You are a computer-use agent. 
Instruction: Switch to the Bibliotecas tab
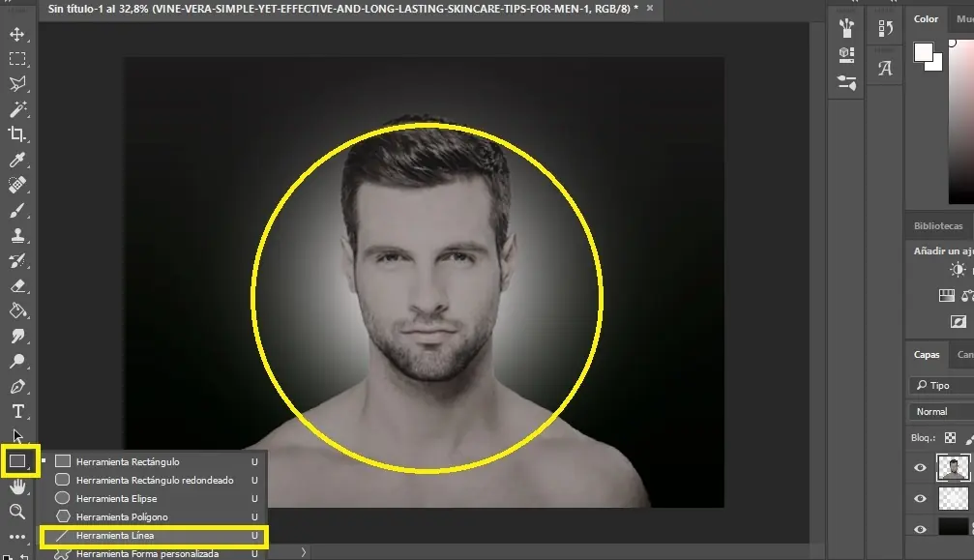[938, 226]
